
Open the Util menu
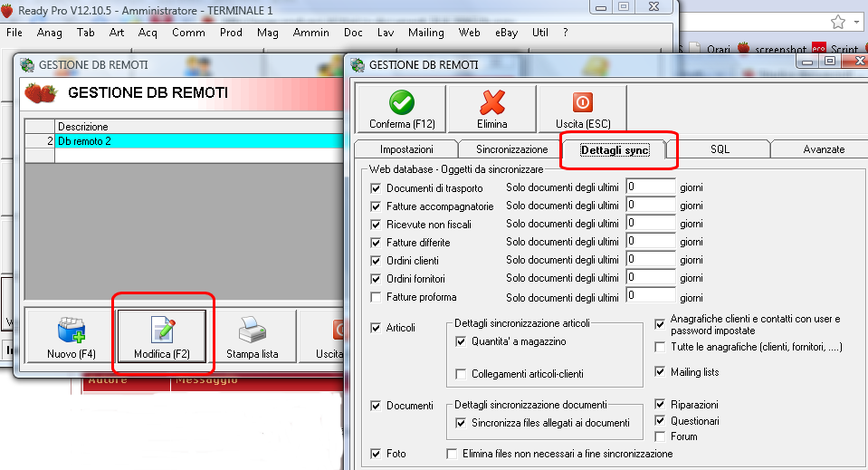pyautogui.click(x=539, y=33)
